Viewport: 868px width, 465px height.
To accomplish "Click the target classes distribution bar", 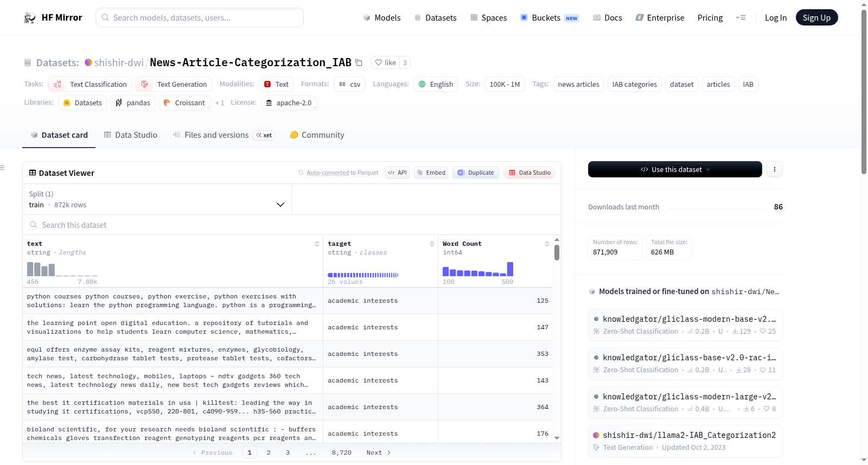I will 363,275.
